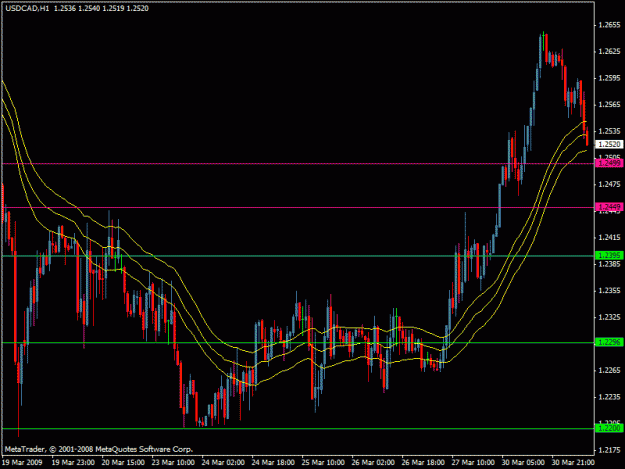The image size is (625, 469).
Task: Select the green 1.2200 price level label
Action: pyautogui.click(x=609, y=428)
